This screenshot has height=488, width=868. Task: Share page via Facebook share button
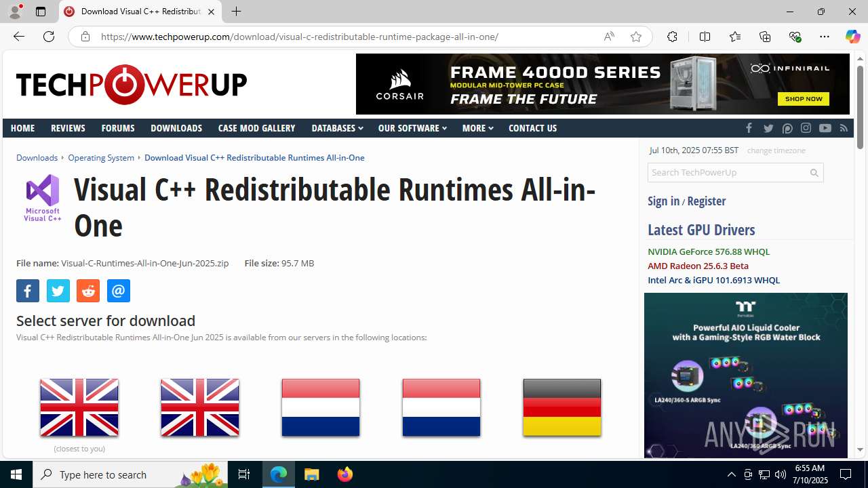(x=28, y=291)
